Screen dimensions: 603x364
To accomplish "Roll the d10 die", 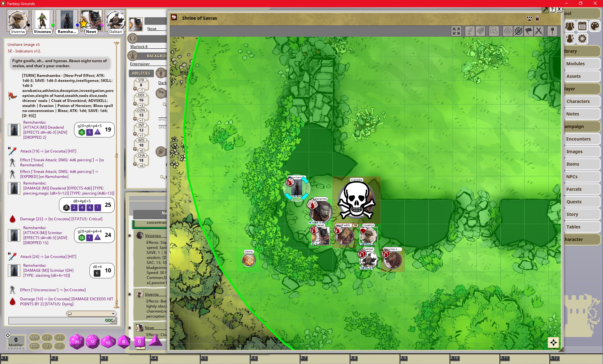I will tap(108, 342).
